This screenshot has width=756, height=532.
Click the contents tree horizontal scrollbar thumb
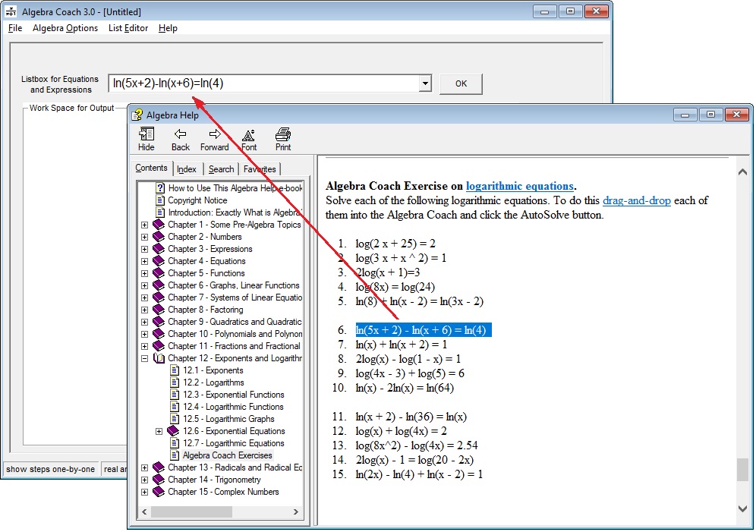191,512
